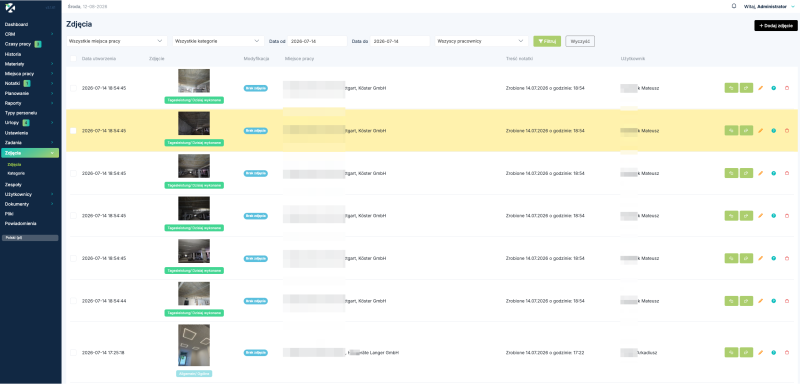Click the red trash icon in the Arkadiusz row
This screenshot has width=800, height=384.
pyautogui.click(x=787, y=352)
